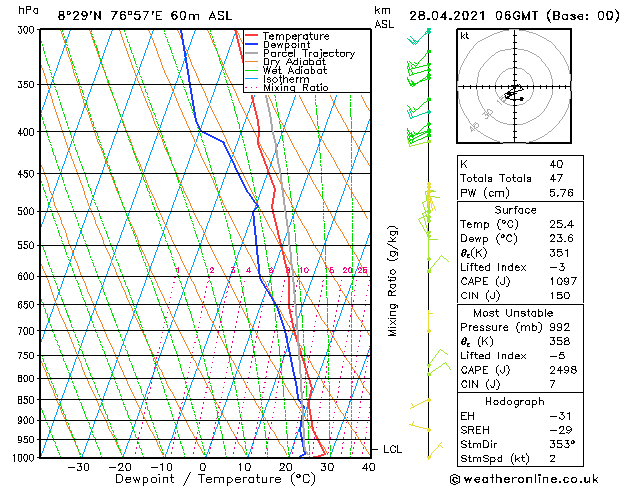Click the red Temperature legend line swatch
The height and width of the screenshot is (486, 629).
(251, 36)
